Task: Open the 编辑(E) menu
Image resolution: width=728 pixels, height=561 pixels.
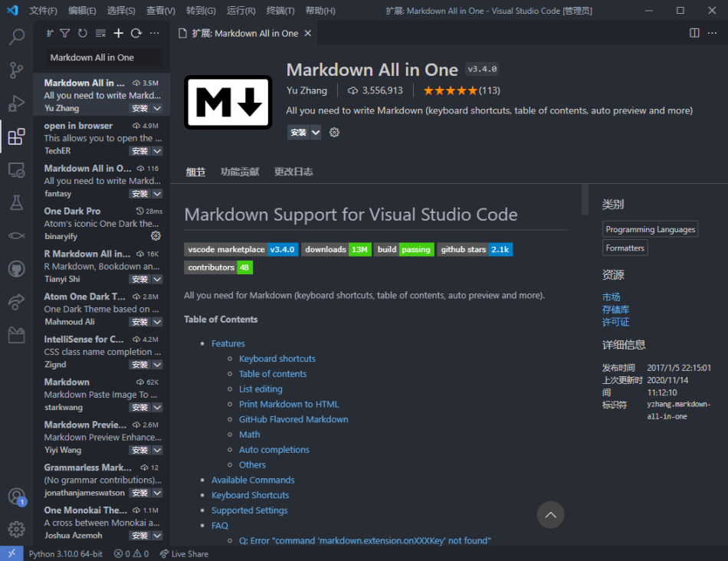Action: tap(82, 10)
